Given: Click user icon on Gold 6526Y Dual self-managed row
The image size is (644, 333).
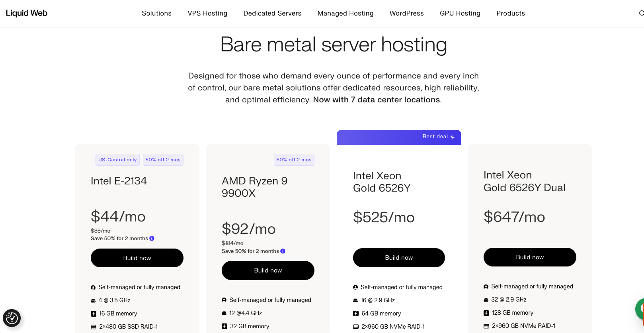Looking at the screenshot, I should [x=486, y=287].
